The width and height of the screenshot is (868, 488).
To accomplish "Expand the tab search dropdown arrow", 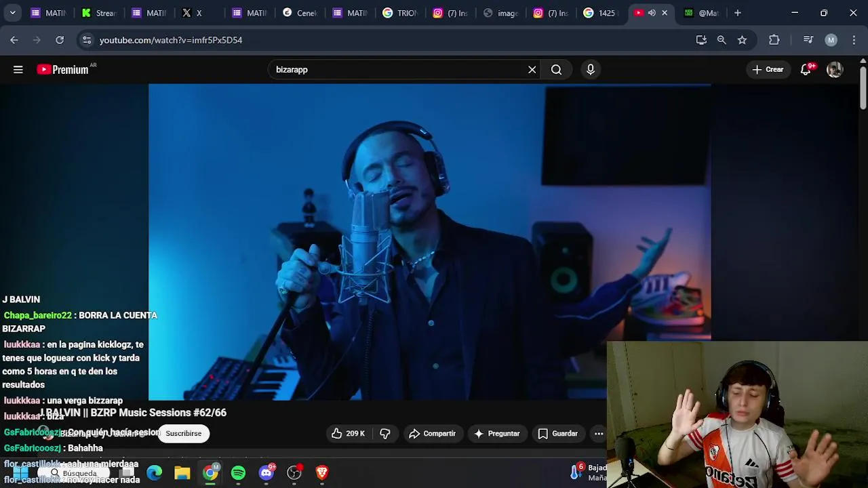I will [12, 13].
